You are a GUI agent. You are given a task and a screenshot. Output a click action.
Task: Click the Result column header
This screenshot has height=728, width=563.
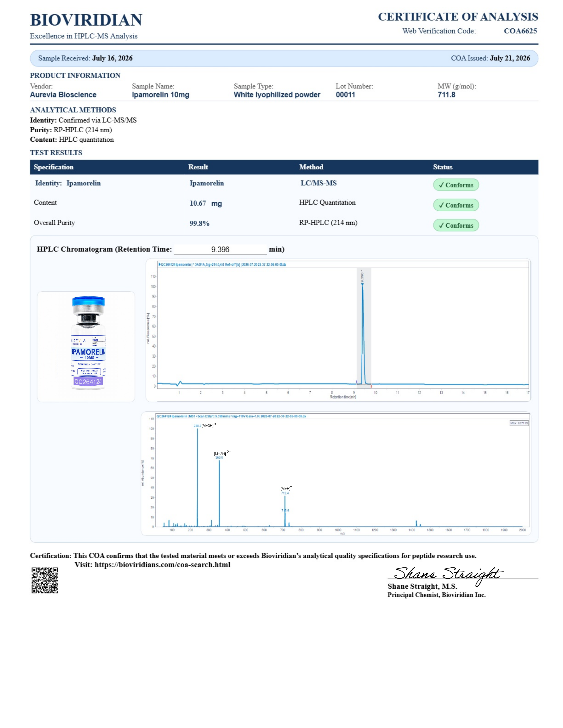click(x=198, y=167)
